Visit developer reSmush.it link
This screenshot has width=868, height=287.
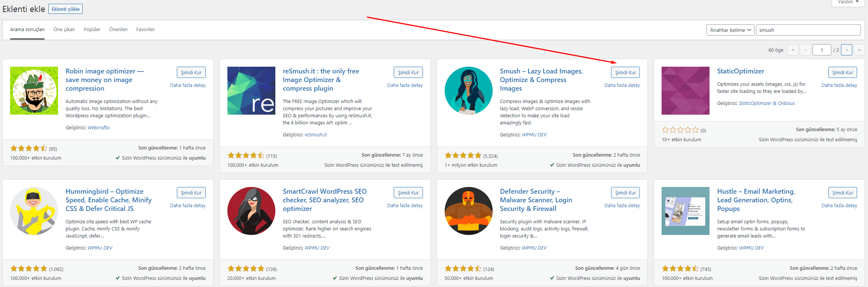(315, 135)
